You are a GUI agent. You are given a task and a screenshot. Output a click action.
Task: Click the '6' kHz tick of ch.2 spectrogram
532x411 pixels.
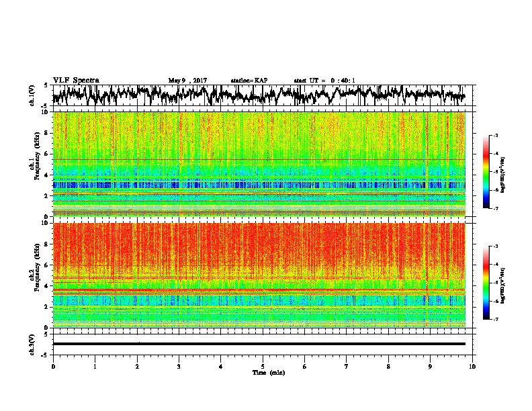point(47,265)
